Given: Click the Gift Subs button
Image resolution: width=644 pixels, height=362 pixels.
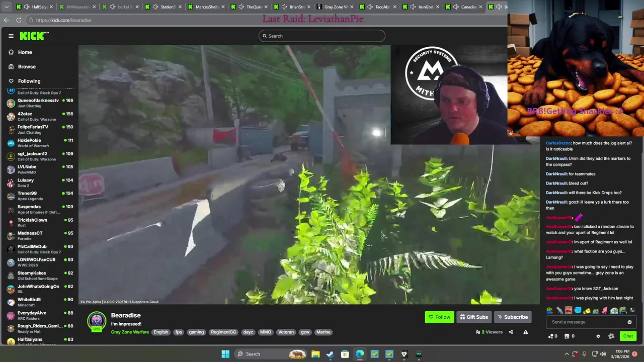Looking at the screenshot, I should coord(474,317).
